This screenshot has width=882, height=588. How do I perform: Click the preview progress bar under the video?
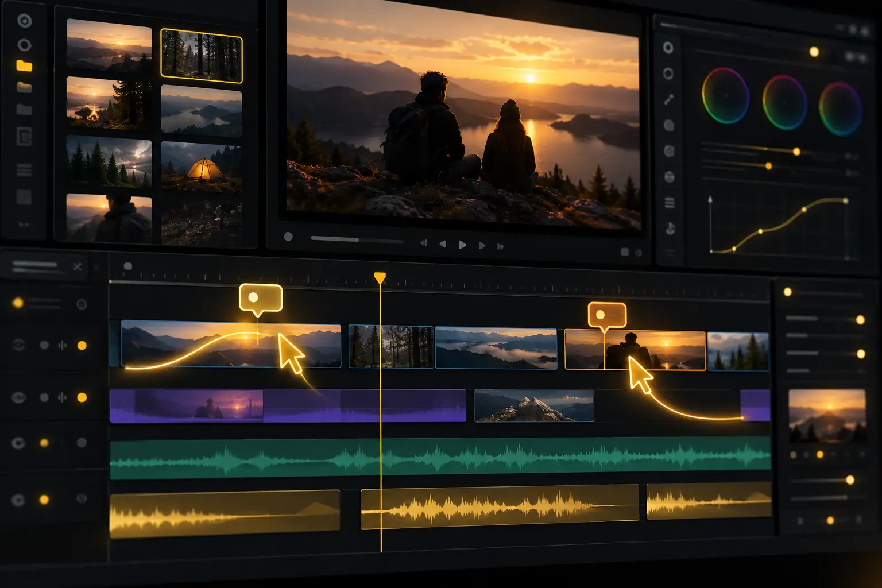(357, 239)
